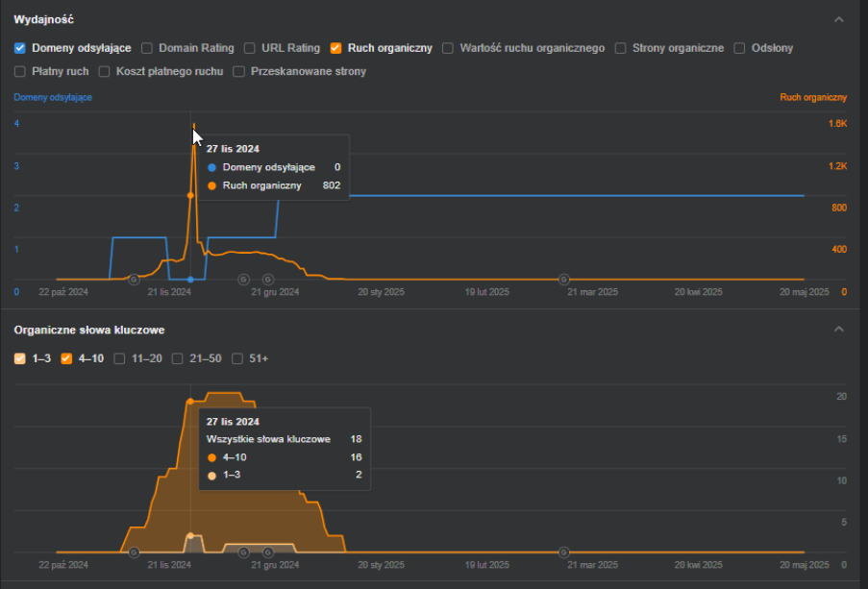Click the orange 4–10 data point atop the keywords chart
The image size is (868, 589).
[190, 402]
